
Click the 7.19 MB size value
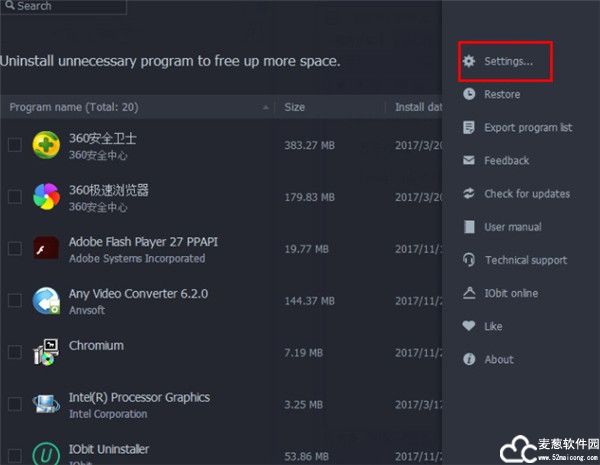303,352
